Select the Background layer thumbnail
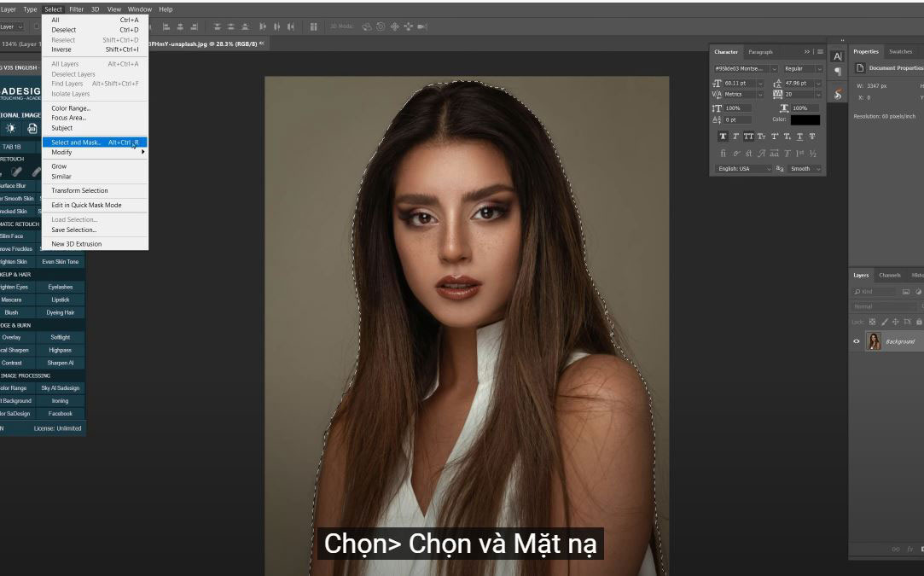 click(874, 341)
